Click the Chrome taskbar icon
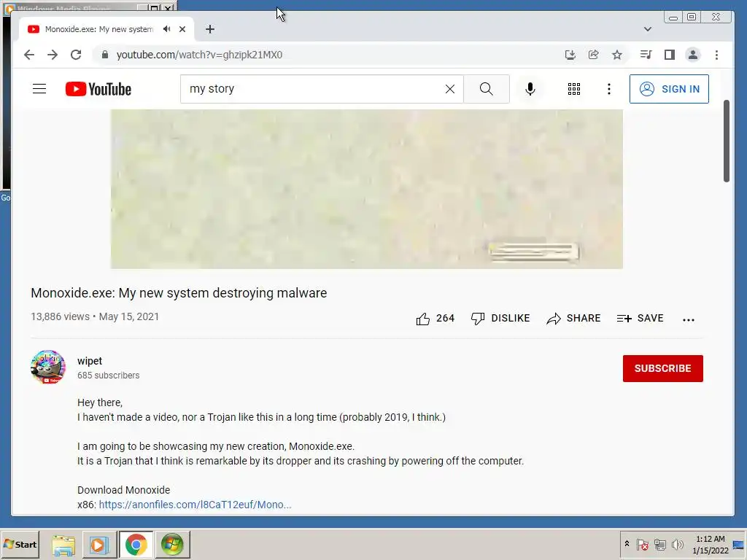The width and height of the screenshot is (747, 560). (x=136, y=545)
